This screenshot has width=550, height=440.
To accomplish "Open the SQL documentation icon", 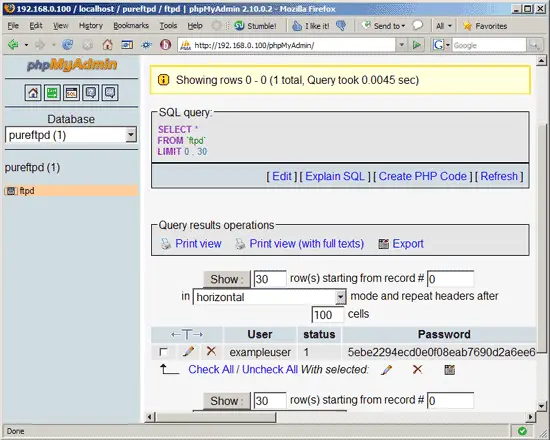I will [x=110, y=93].
